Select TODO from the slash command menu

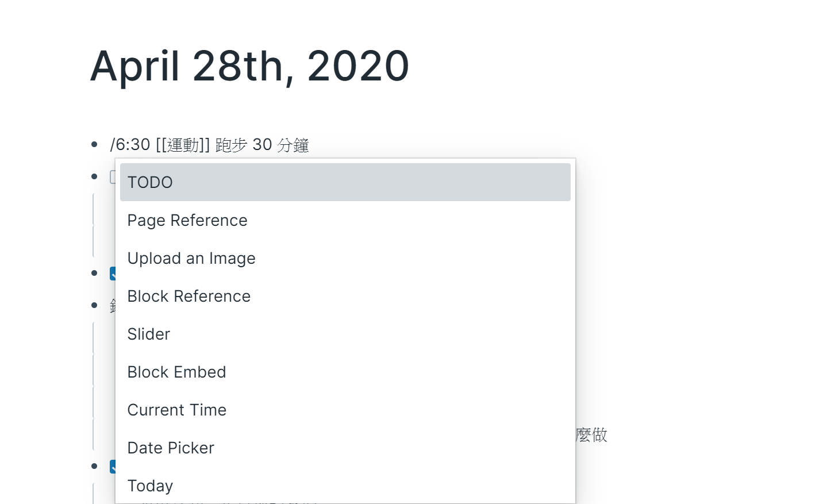(345, 182)
